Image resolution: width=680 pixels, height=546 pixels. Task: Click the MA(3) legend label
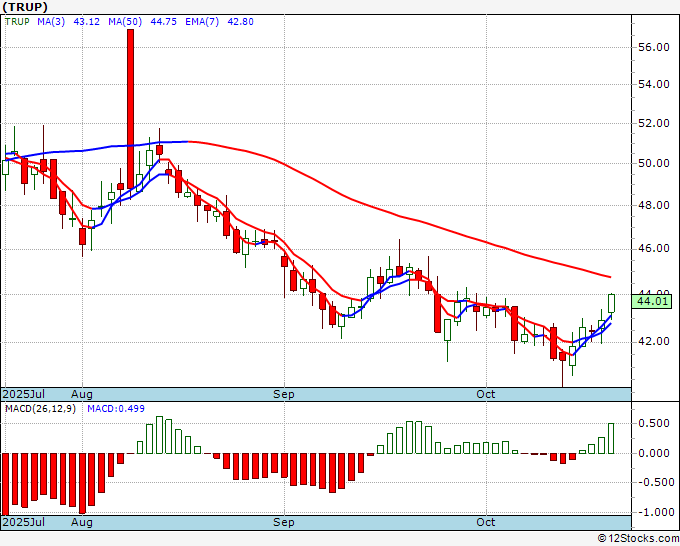tap(51, 22)
